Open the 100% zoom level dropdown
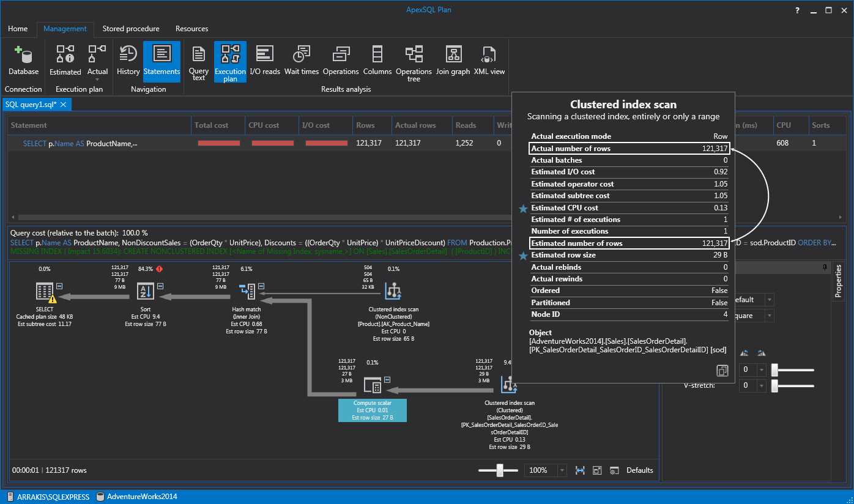854x504 pixels. point(562,470)
